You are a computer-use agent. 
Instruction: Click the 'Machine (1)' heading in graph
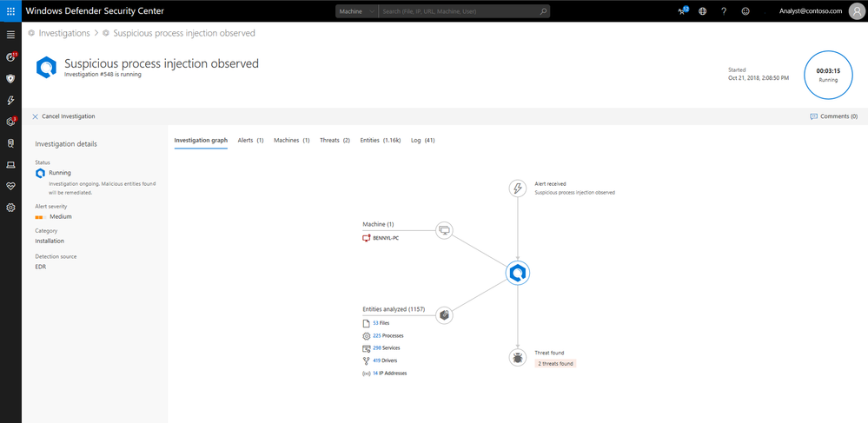pos(378,224)
